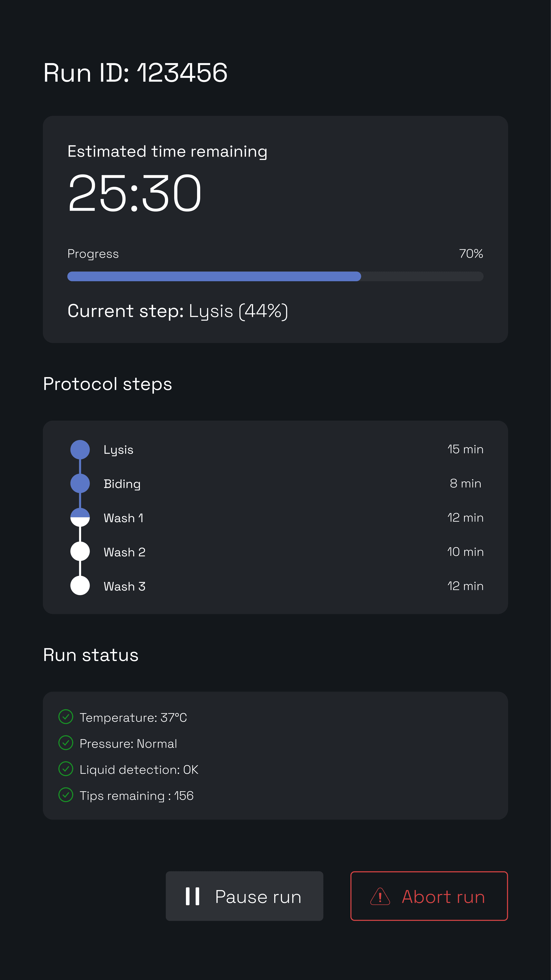Viewport: 551px width, 980px height.
Task: Click the Current step Lysis (44%) text
Action: point(178,311)
